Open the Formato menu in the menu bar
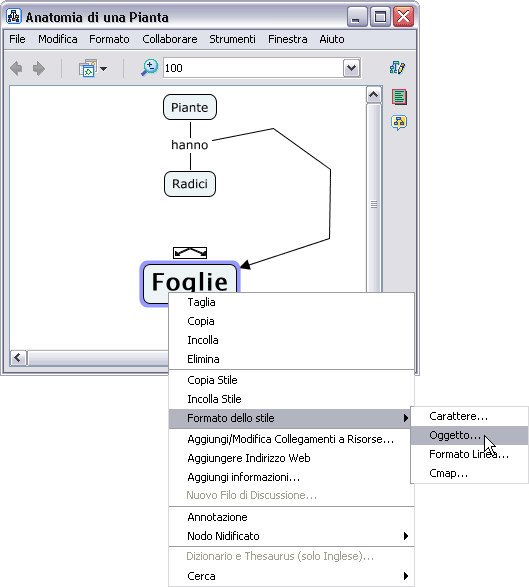 109,39
